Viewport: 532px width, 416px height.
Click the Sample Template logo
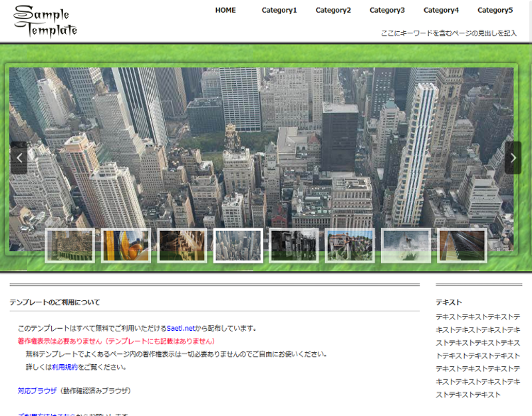(x=45, y=21)
